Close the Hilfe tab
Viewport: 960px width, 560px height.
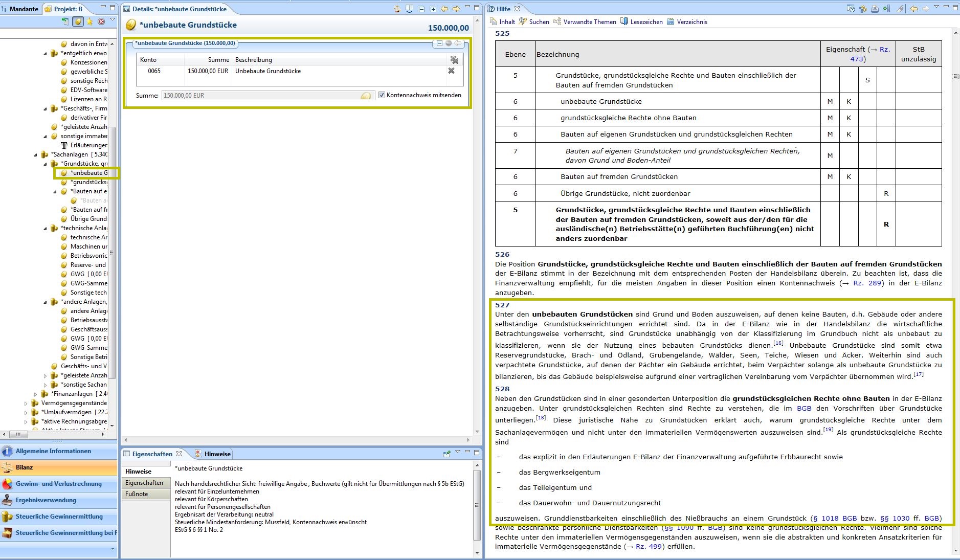pyautogui.click(x=517, y=9)
